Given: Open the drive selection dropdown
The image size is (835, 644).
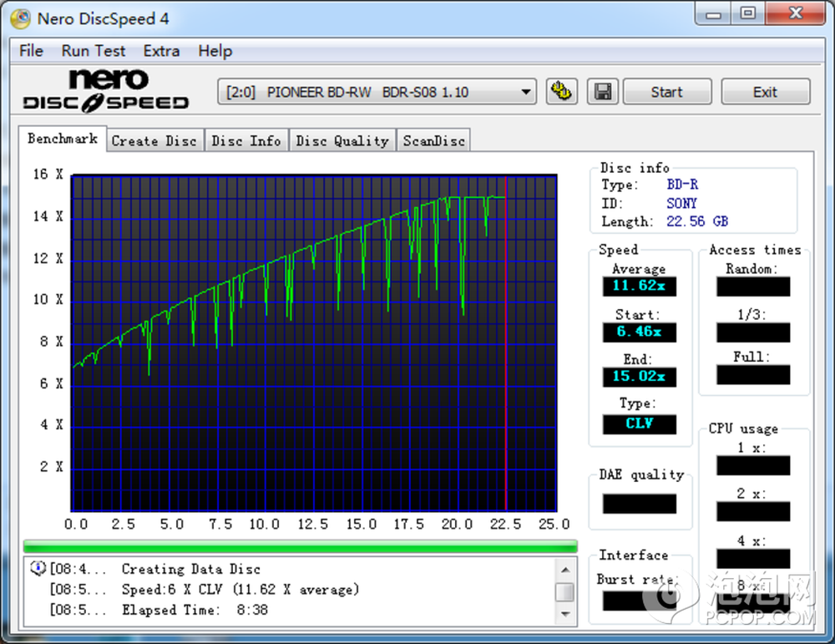Looking at the screenshot, I should pyautogui.click(x=377, y=92).
